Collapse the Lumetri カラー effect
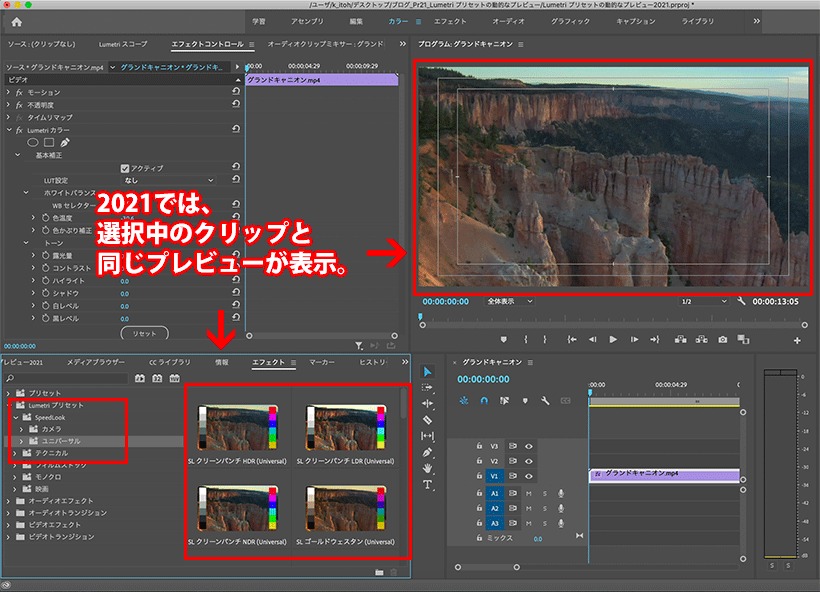820x592 pixels. (8, 130)
